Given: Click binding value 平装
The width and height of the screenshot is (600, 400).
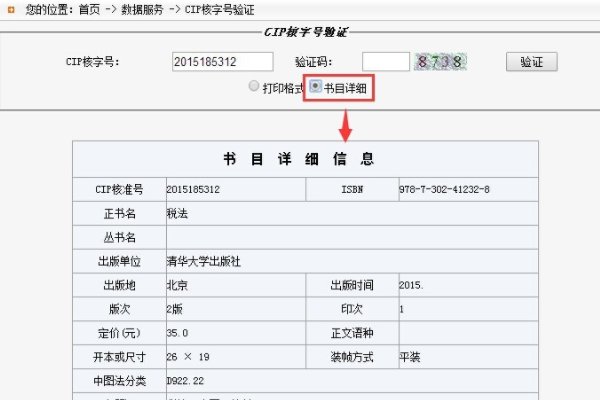Looking at the screenshot, I should tap(410, 357).
